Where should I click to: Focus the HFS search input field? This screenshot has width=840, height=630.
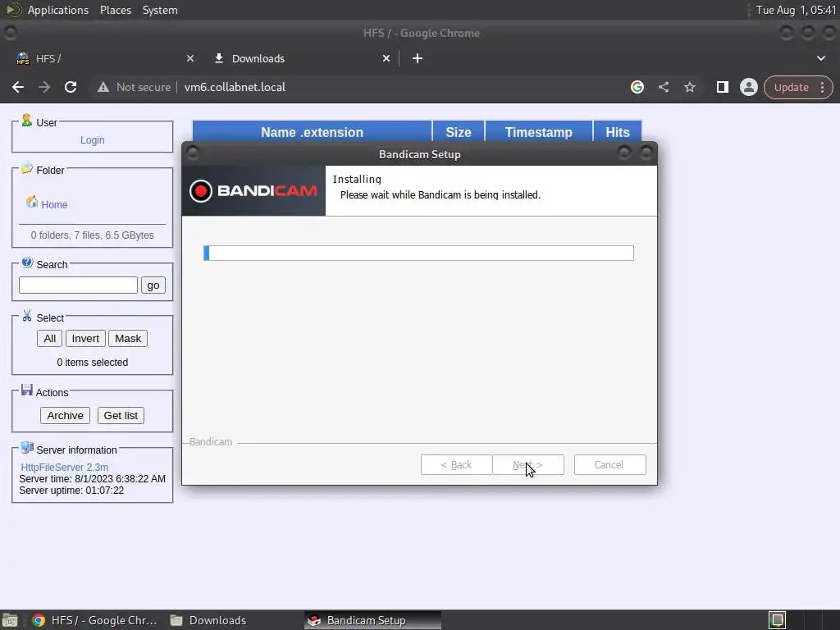click(x=78, y=285)
